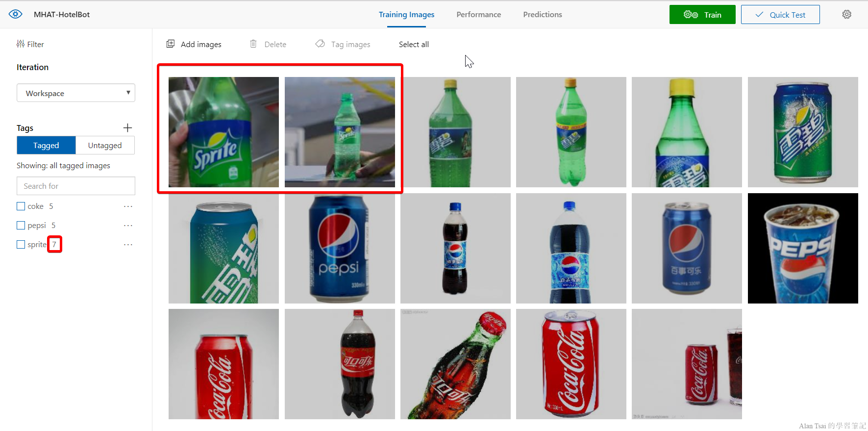Select the blue pepsi can with lowercase logo
This screenshot has width=868, height=431.
340,248
